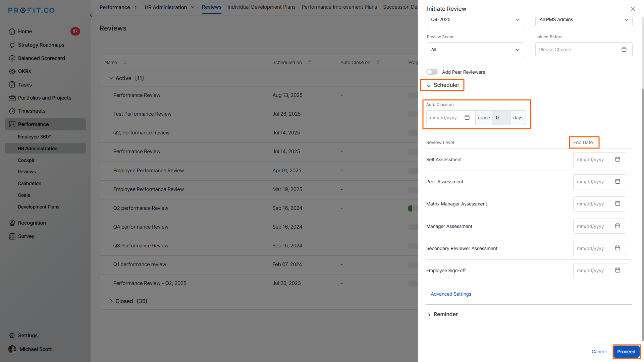
Task: Open calendar icon for Employee Sign-off date
Action: tap(618, 270)
